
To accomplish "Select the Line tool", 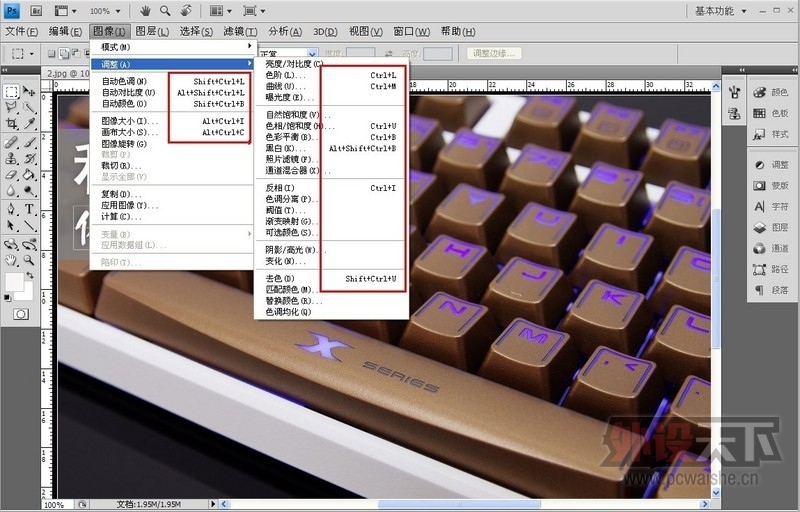I will pyautogui.click(x=29, y=225).
